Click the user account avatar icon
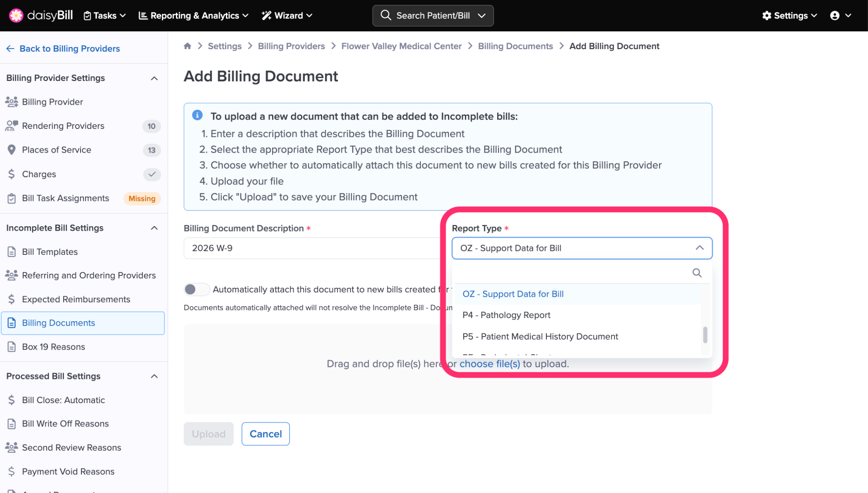The image size is (868, 493). pyautogui.click(x=835, y=16)
